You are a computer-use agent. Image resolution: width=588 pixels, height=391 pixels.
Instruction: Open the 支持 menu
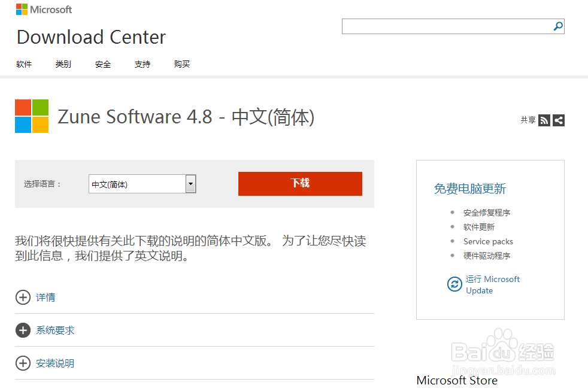(x=142, y=64)
